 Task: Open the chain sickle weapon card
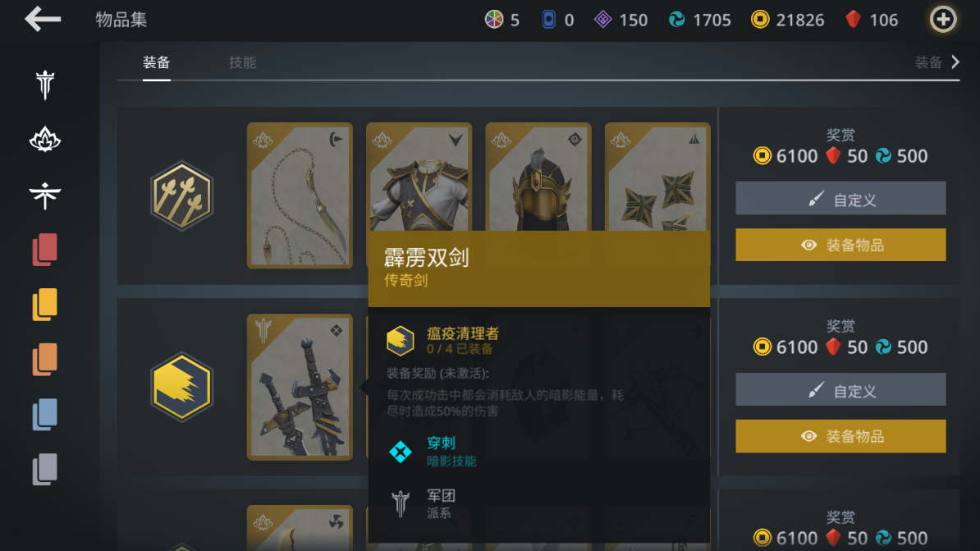tap(300, 195)
